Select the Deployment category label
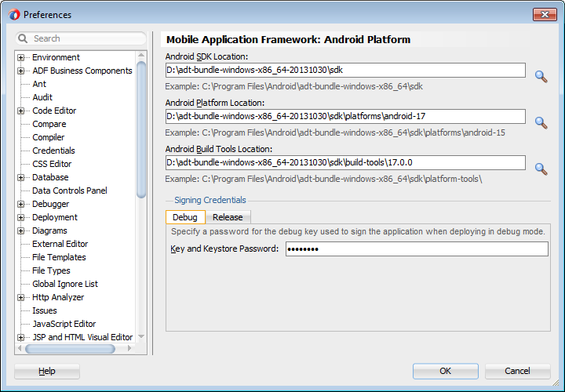Image resolution: width=565 pixels, height=392 pixels. point(55,217)
